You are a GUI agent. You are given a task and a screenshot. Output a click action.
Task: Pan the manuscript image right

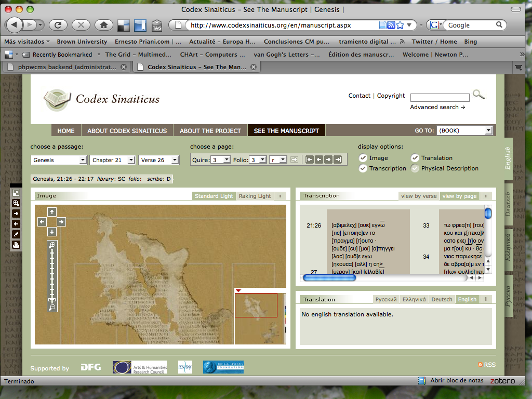(61, 222)
